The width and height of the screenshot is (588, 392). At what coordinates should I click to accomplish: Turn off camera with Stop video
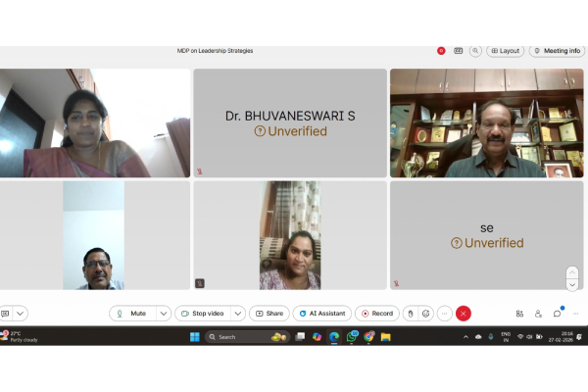[x=205, y=314]
